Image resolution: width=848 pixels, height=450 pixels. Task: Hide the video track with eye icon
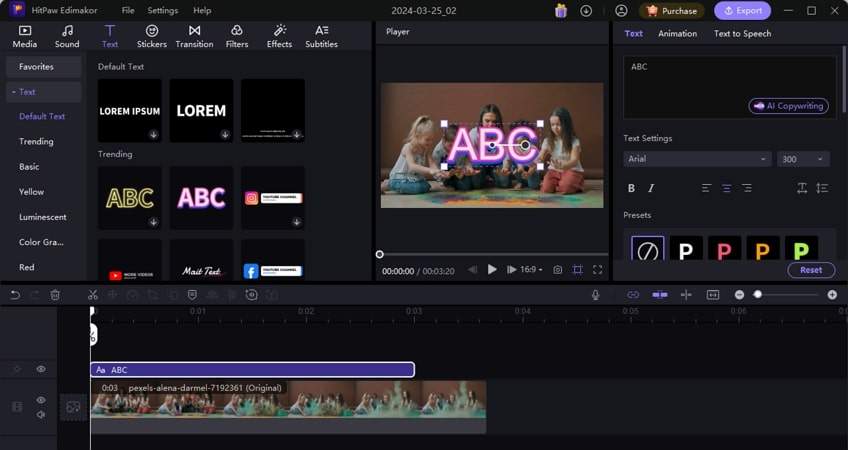point(41,400)
